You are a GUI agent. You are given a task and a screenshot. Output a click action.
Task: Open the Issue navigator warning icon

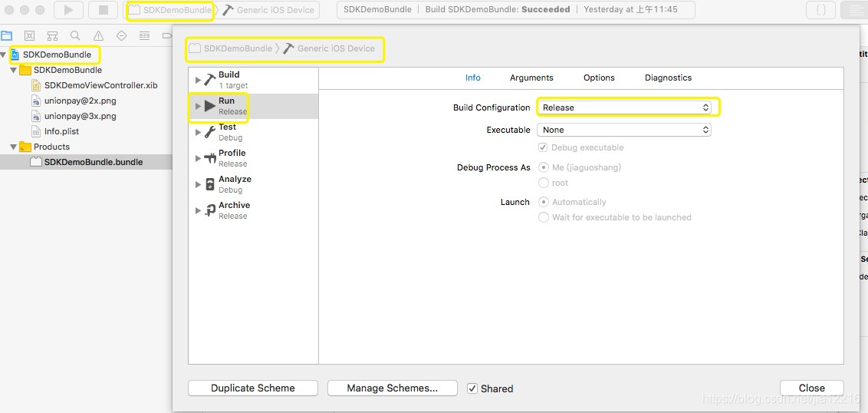(x=99, y=36)
